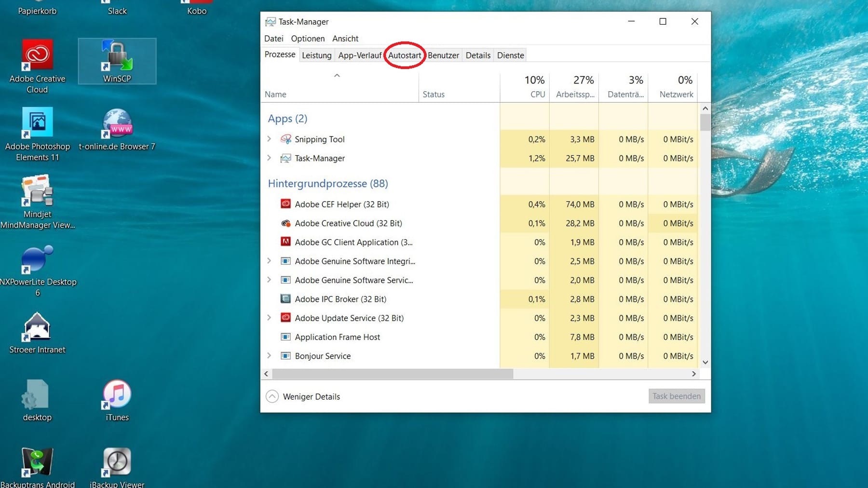
Task: Collapse view with the Weniger Details chevron
Action: (x=272, y=396)
